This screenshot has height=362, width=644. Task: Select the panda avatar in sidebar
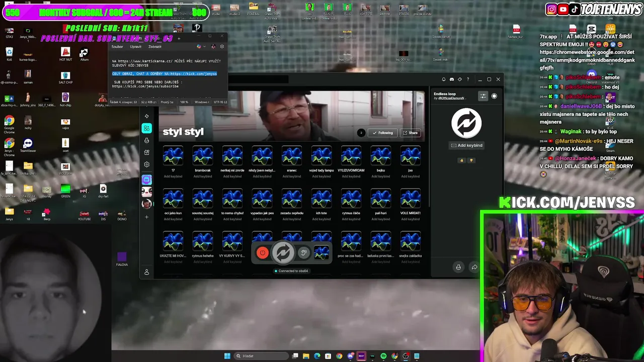coord(146,192)
